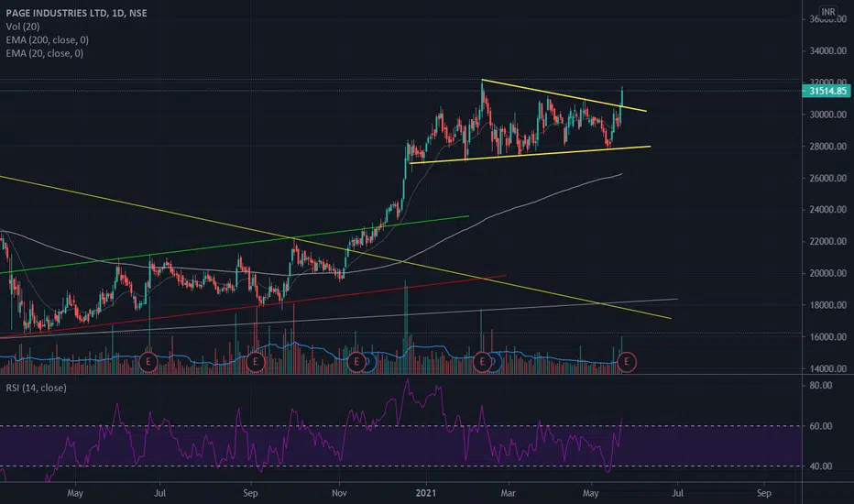The width and height of the screenshot is (854, 504).
Task: Click the earnings E marker near September 2020
Action: click(x=256, y=362)
